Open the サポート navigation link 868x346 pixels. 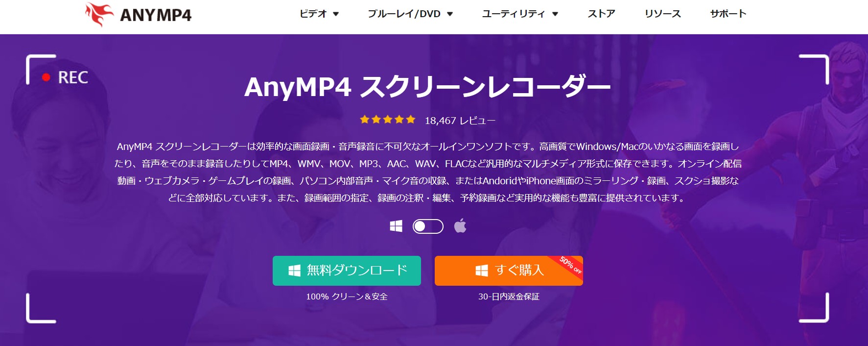(728, 14)
